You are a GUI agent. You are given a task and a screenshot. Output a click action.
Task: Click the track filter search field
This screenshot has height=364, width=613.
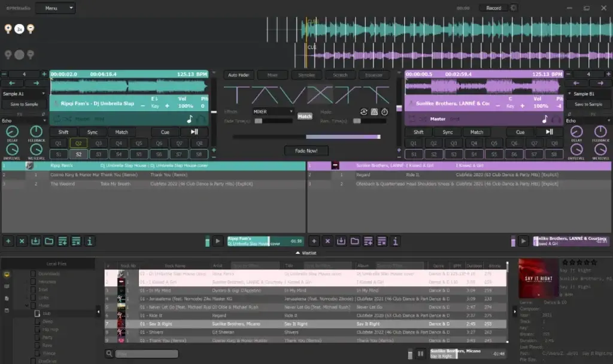click(x=147, y=354)
